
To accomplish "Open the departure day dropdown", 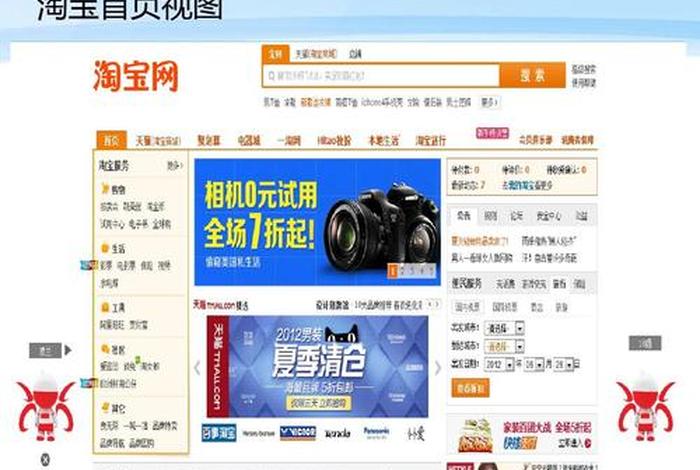I will click(563, 365).
